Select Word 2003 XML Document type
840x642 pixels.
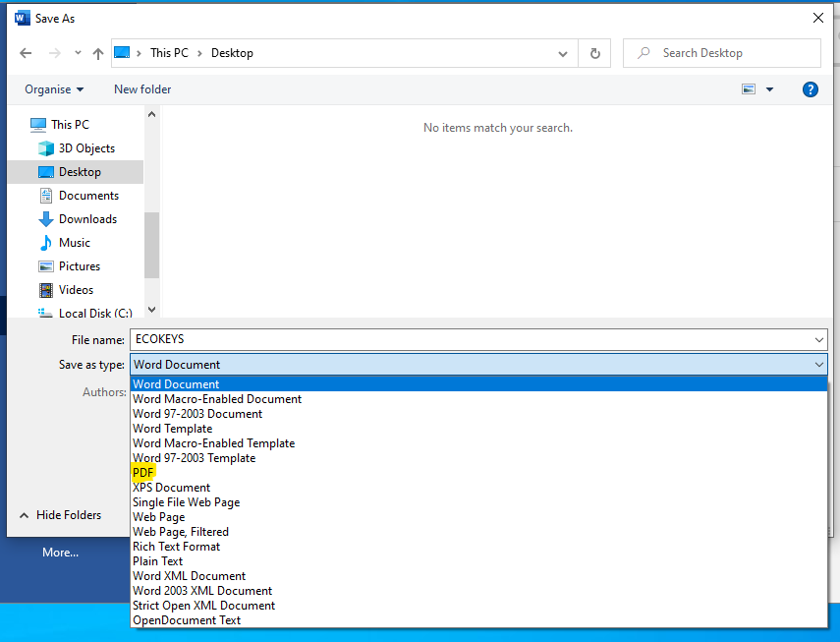(x=478, y=591)
